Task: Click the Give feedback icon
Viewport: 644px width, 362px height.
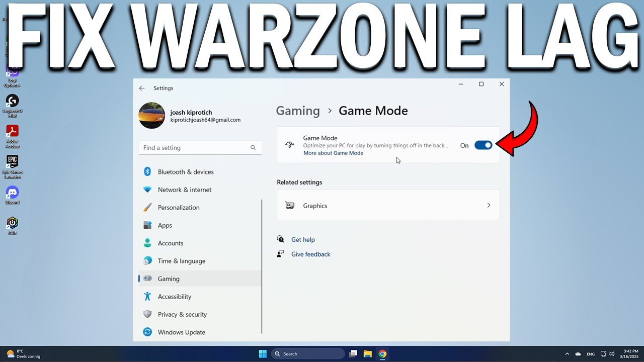Action: tap(281, 254)
